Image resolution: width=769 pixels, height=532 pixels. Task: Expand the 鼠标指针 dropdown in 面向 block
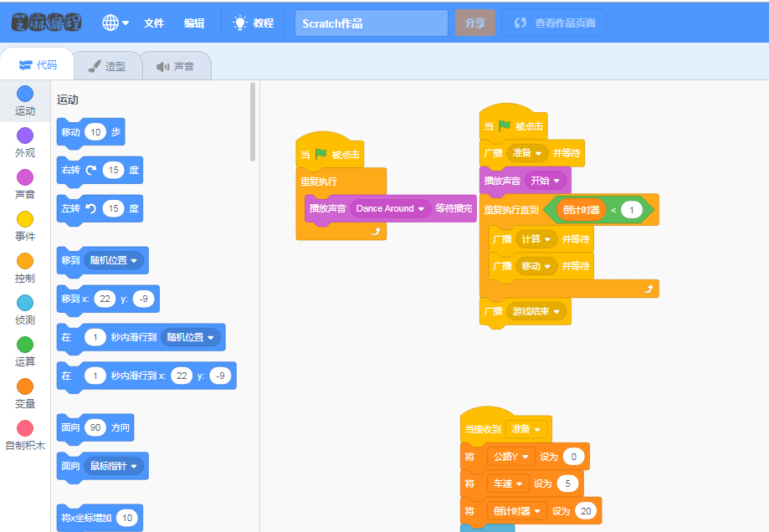(134, 466)
